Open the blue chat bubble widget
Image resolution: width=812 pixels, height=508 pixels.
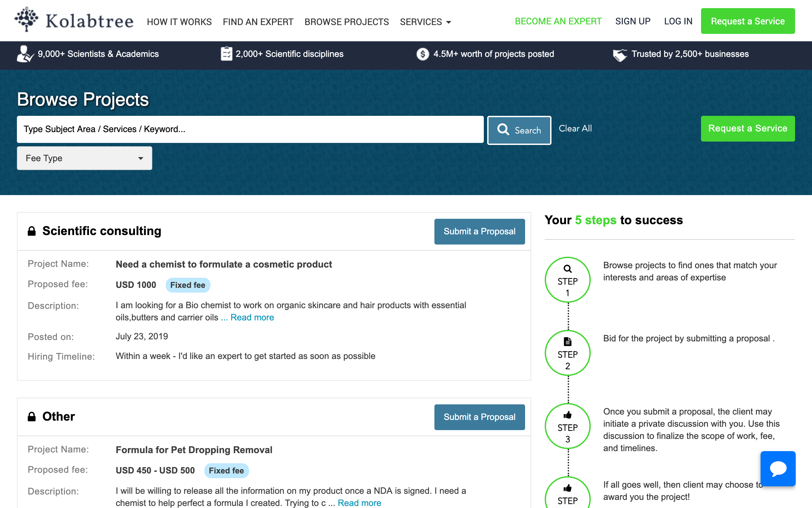[x=778, y=469]
